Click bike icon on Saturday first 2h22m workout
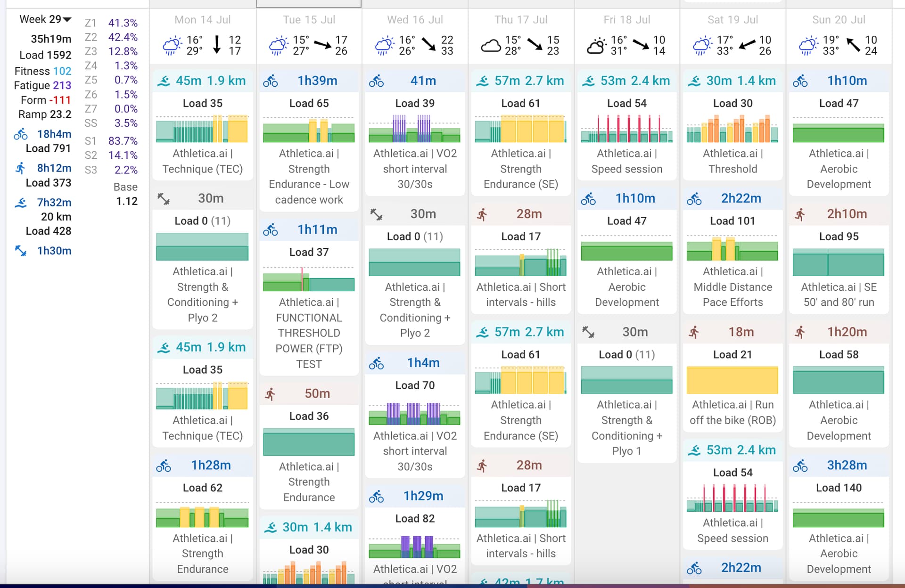This screenshot has width=905, height=588. click(694, 199)
